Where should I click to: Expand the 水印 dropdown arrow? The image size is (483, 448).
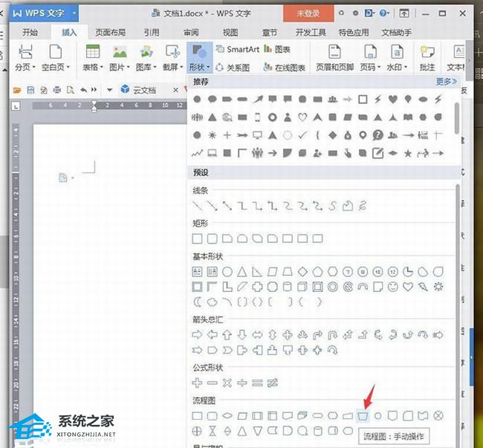(x=406, y=67)
